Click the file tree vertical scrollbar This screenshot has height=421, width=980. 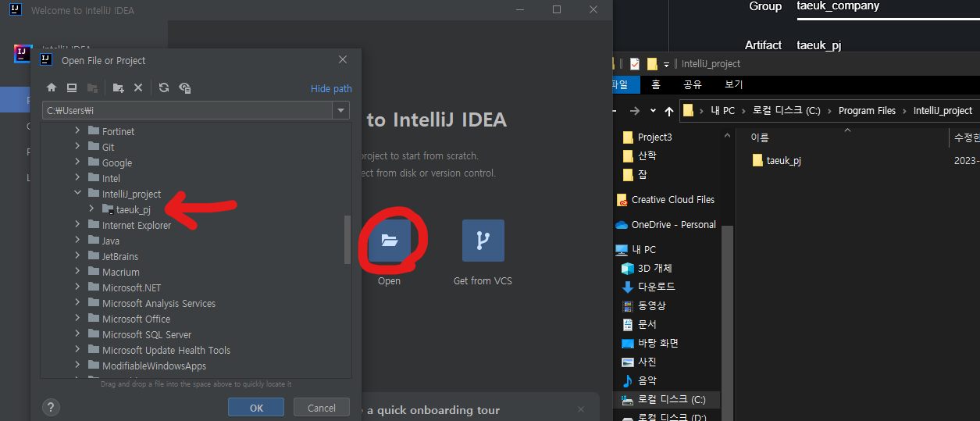pyautogui.click(x=347, y=240)
